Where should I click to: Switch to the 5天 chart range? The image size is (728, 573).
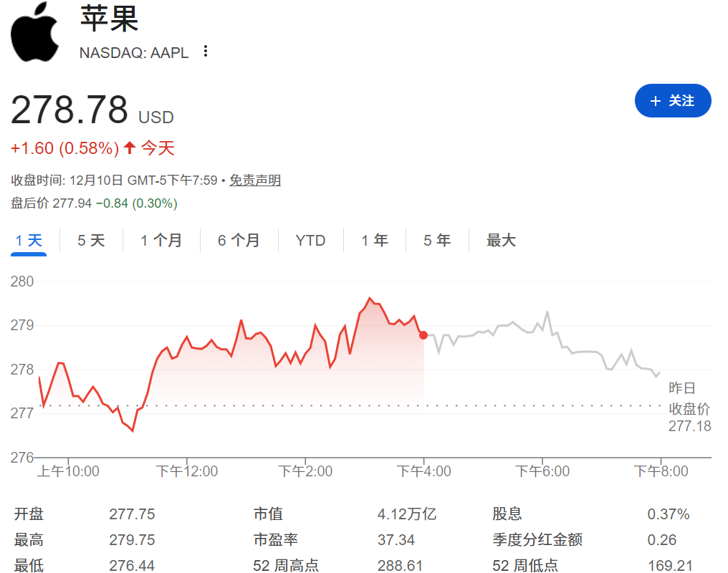click(90, 241)
